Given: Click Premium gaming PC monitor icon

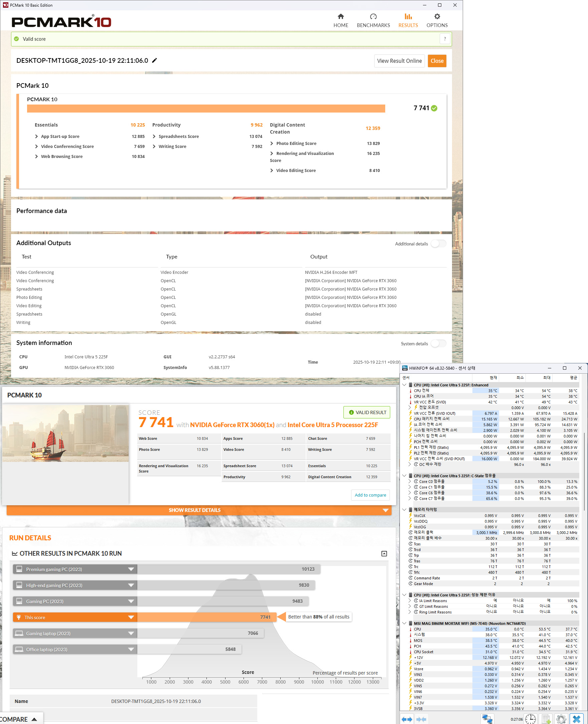Looking at the screenshot, I should [x=19, y=569].
